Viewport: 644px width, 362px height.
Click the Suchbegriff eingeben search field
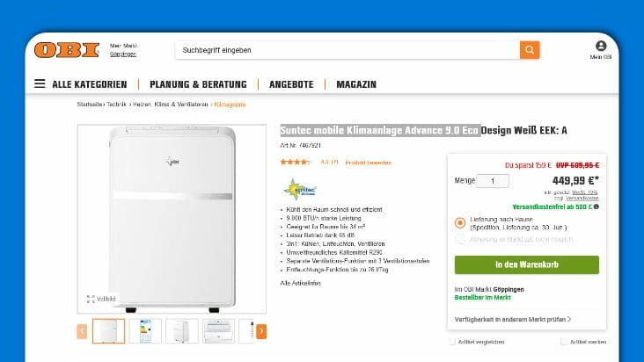pos(348,50)
